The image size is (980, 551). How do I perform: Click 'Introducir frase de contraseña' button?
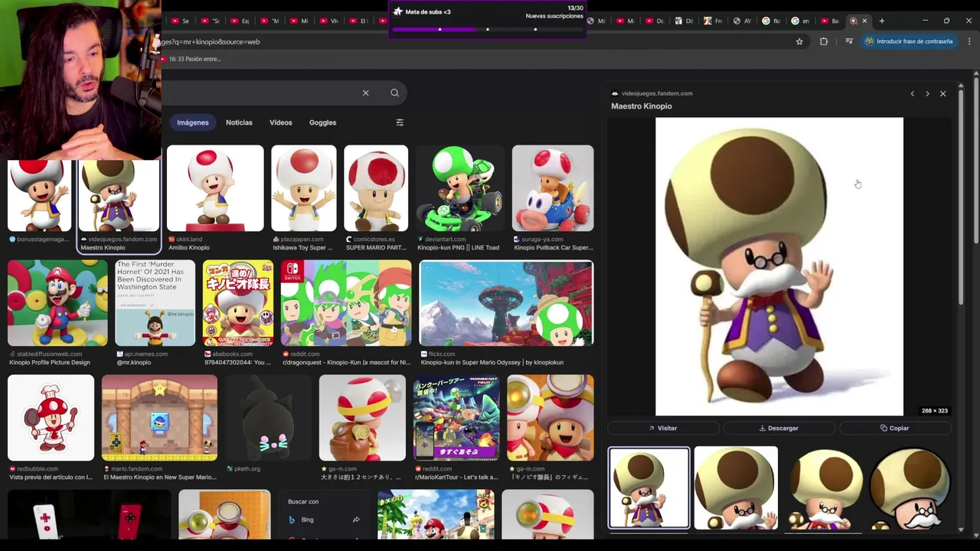[x=909, y=41]
